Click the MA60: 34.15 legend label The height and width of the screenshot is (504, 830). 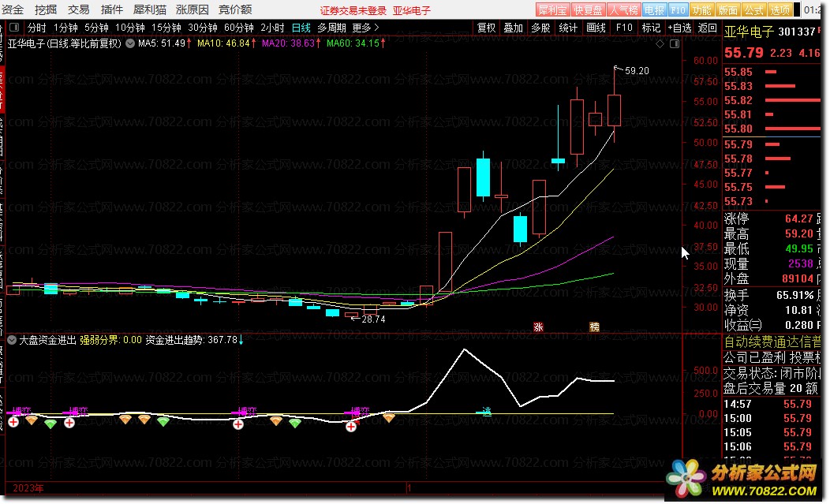tap(356, 43)
